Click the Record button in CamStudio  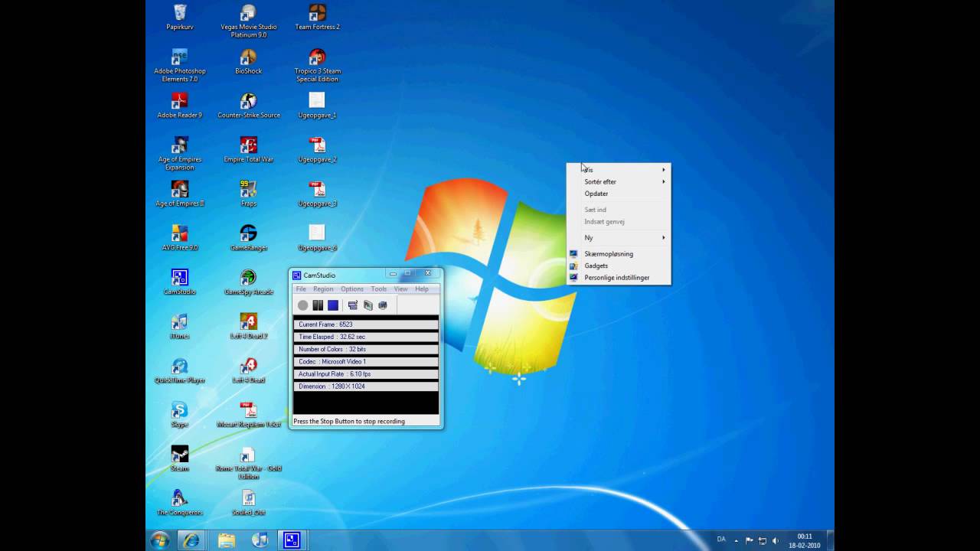point(303,305)
